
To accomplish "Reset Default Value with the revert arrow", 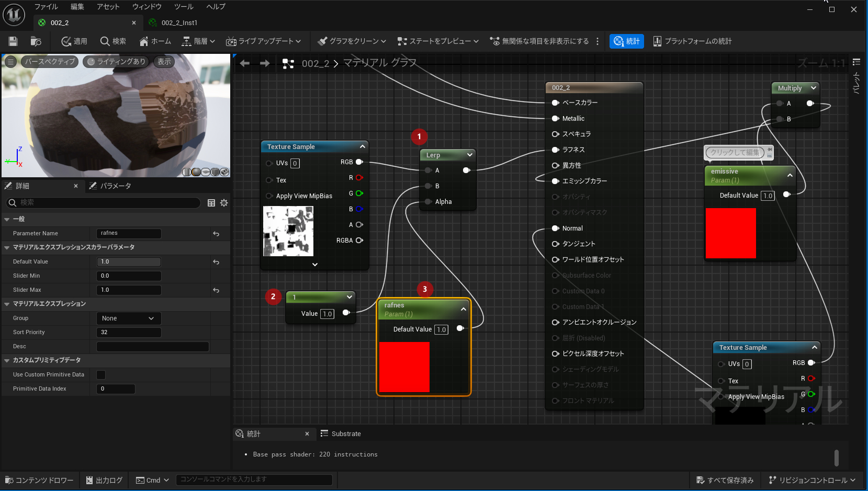I will tap(216, 262).
